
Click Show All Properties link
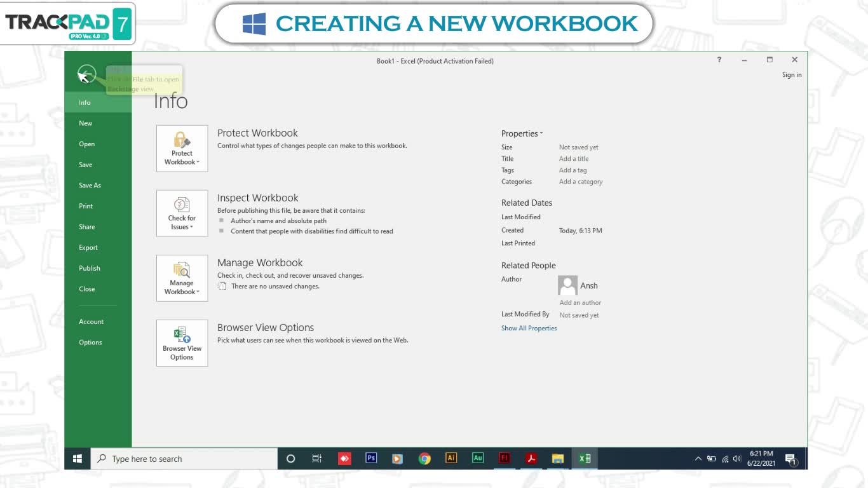pyautogui.click(x=529, y=328)
